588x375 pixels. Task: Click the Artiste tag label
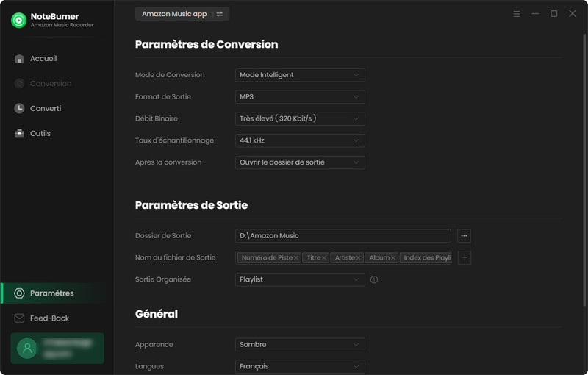point(345,258)
